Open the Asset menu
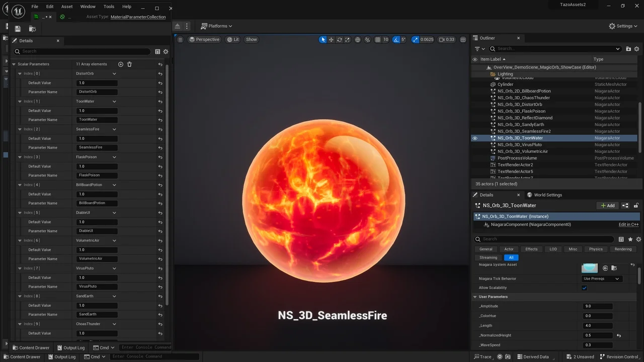644x362 pixels. click(67, 7)
